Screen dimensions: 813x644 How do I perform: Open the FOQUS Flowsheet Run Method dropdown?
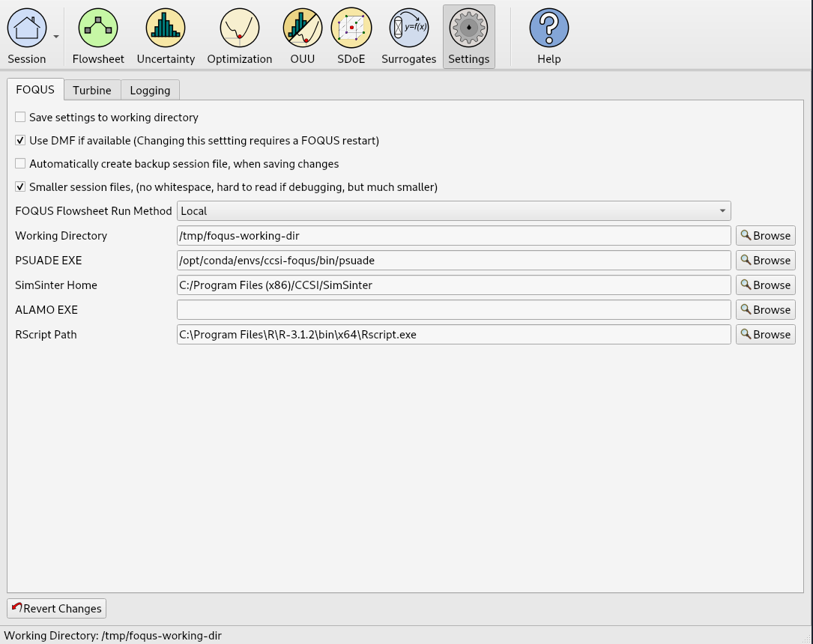[x=453, y=211]
